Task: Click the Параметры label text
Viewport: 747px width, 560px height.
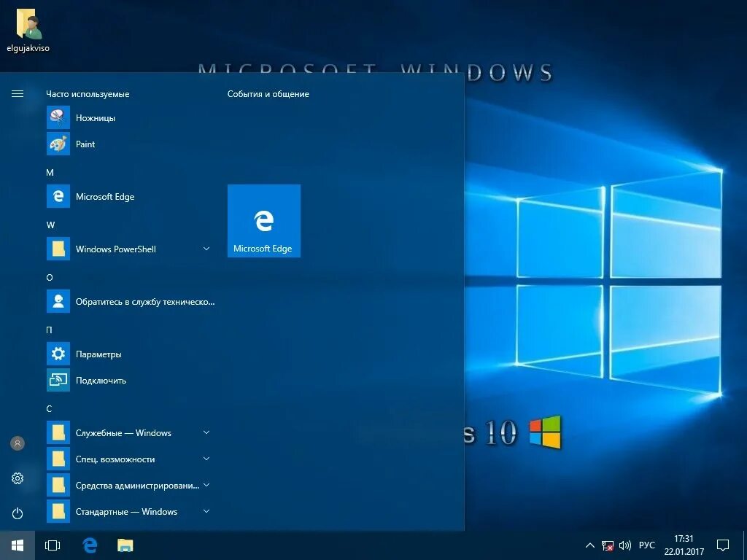Action: click(98, 354)
